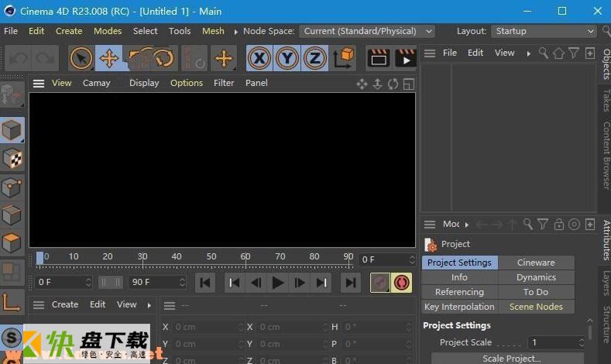
Task: Click the preview range slider bar
Action: (x=111, y=282)
